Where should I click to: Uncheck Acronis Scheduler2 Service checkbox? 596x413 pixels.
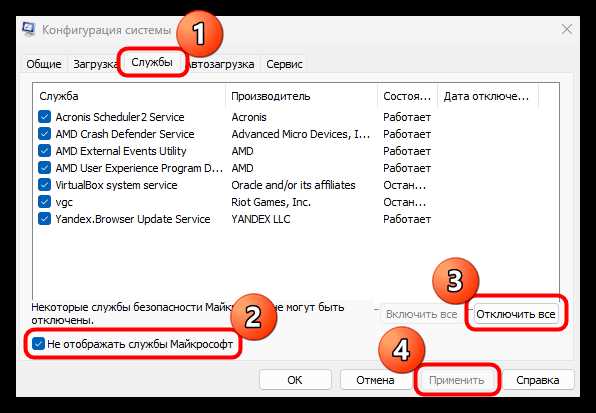[44, 117]
